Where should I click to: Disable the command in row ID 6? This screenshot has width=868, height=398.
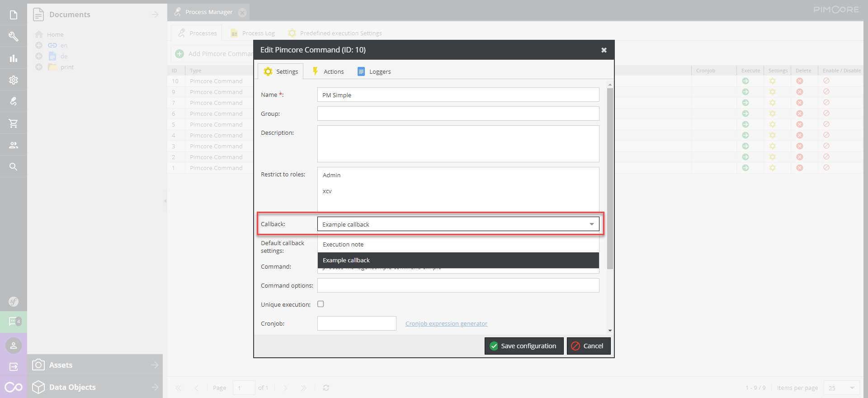coord(826,114)
